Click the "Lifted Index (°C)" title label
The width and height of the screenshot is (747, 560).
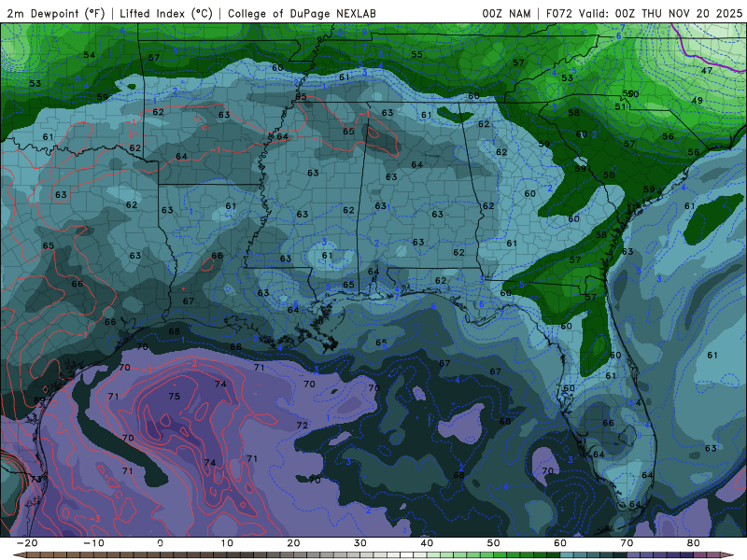(166, 13)
